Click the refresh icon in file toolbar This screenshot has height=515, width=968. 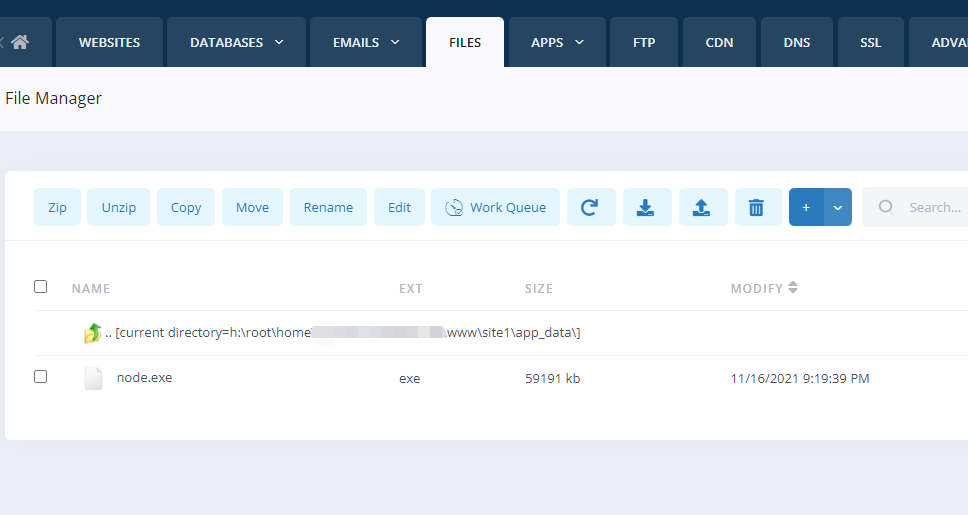(x=590, y=207)
